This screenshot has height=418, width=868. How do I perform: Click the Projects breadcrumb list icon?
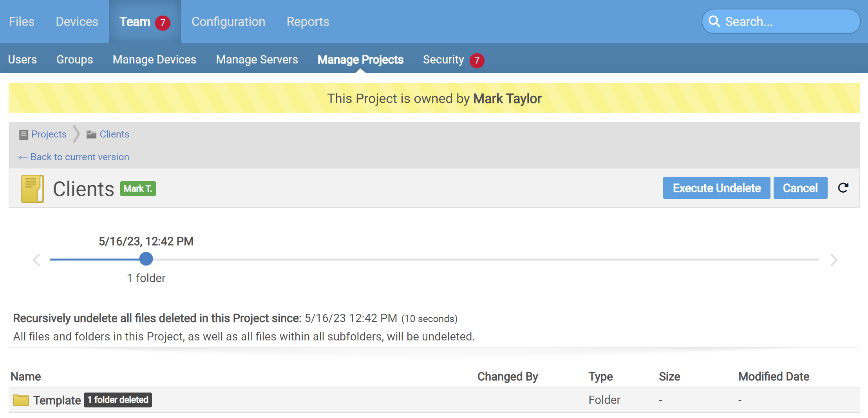tap(24, 135)
